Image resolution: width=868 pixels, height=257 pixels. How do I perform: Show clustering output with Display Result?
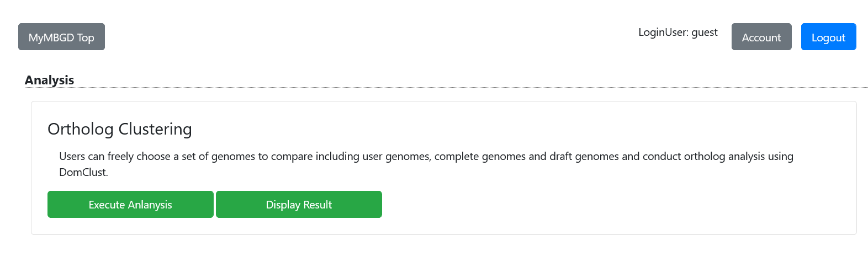click(299, 205)
